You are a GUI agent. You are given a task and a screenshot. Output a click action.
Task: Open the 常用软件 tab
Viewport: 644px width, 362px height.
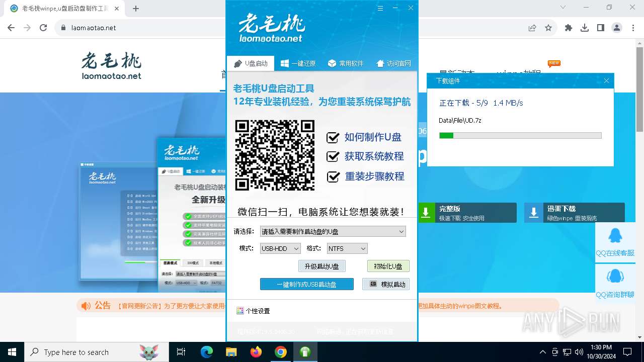pos(346,63)
